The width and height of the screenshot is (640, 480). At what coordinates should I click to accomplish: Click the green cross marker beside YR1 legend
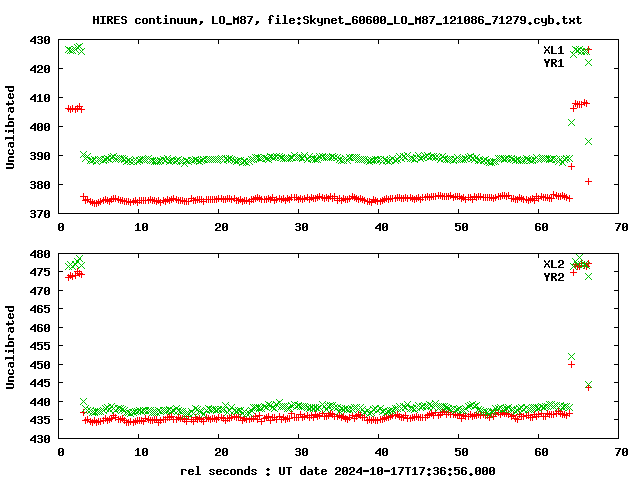[588, 62]
